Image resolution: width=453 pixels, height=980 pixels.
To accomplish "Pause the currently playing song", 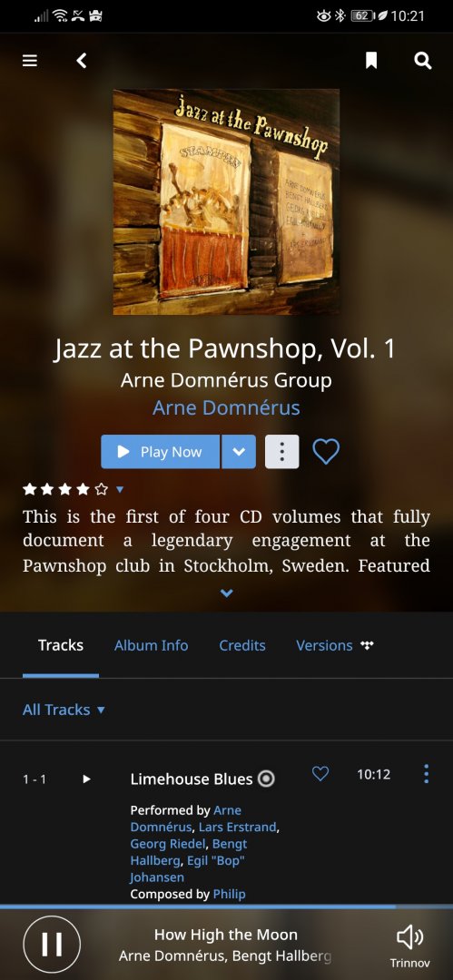I will tap(52, 945).
